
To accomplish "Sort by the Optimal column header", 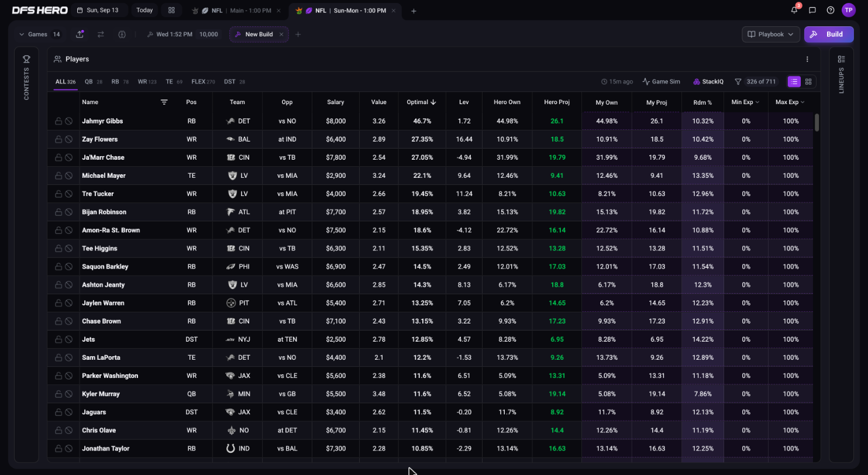I will (421, 102).
